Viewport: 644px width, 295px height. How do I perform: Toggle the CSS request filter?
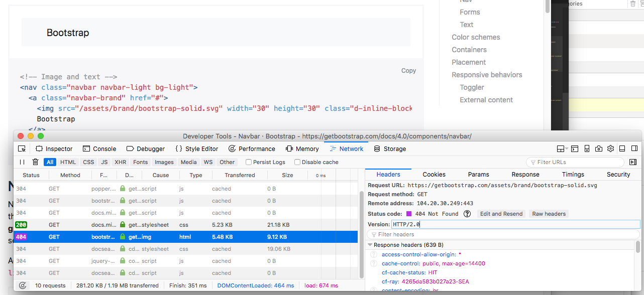point(88,162)
